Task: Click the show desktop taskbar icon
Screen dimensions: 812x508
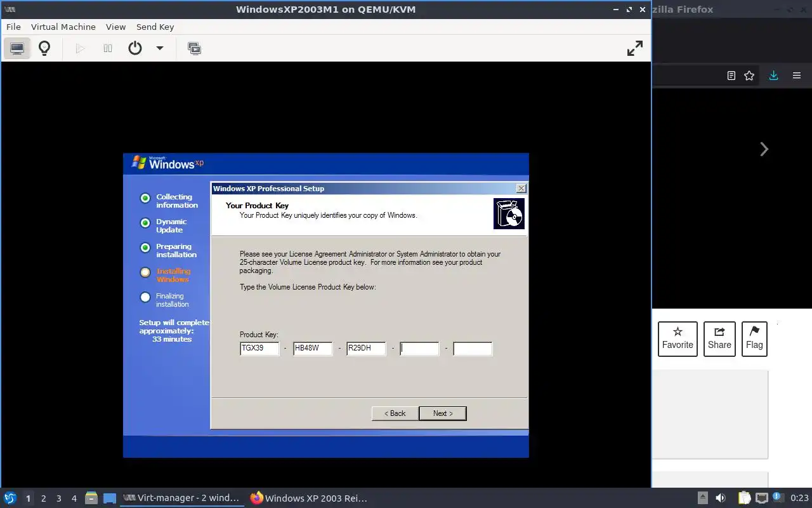Action: pyautogui.click(x=110, y=498)
